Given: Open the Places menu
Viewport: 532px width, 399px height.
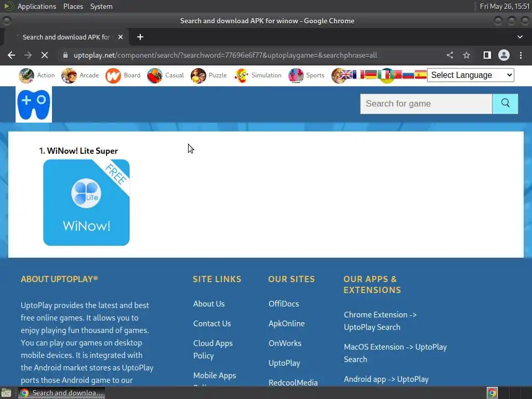Looking at the screenshot, I should point(73,6).
